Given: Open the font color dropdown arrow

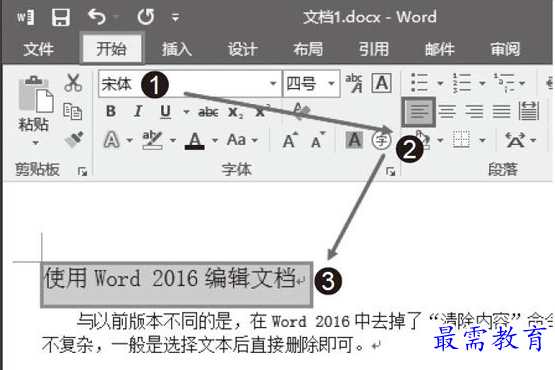Looking at the screenshot, I should pyautogui.click(x=215, y=141).
